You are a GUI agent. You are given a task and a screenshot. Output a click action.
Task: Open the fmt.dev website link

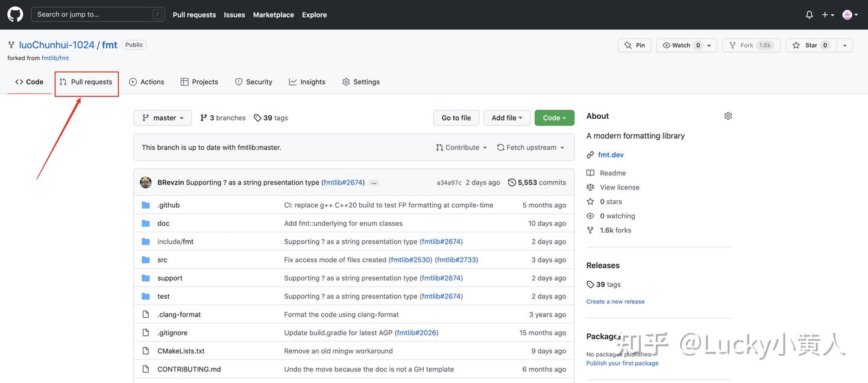point(611,155)
